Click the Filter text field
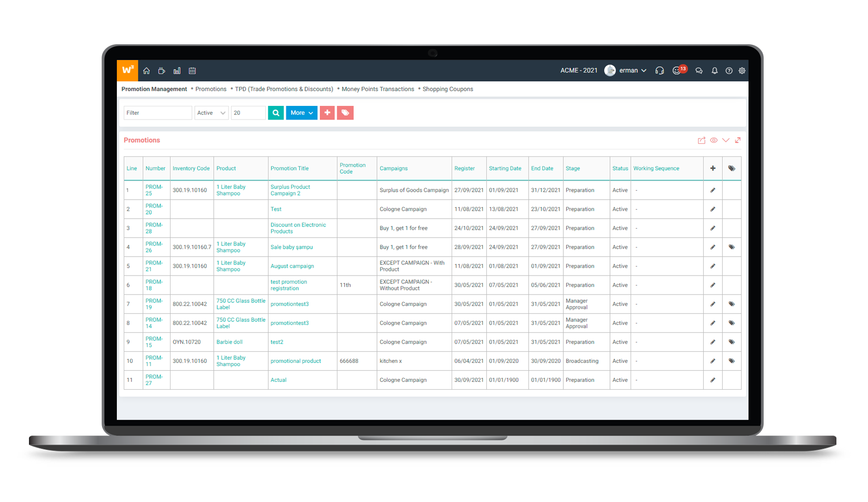The image size is (868, 502). 157,113
